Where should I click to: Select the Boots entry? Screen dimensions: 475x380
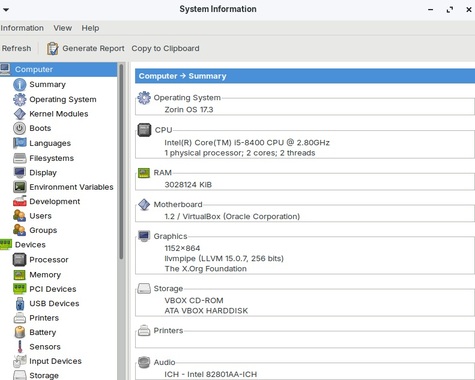[40, 128]
